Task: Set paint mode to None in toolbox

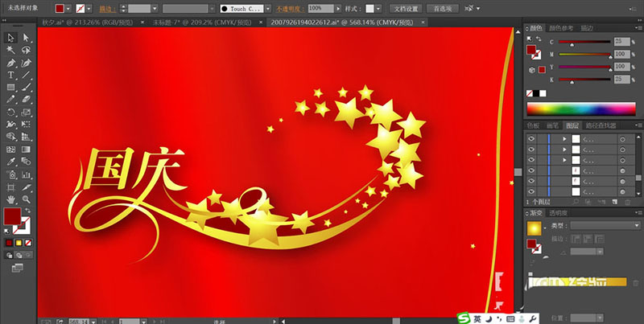Action: 28,243
